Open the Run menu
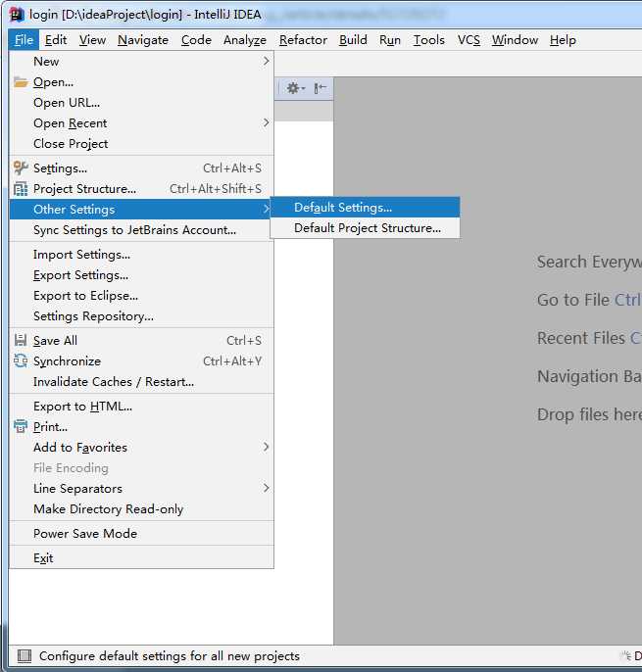Viewport: 642px width, 672px height. [390, 40]
